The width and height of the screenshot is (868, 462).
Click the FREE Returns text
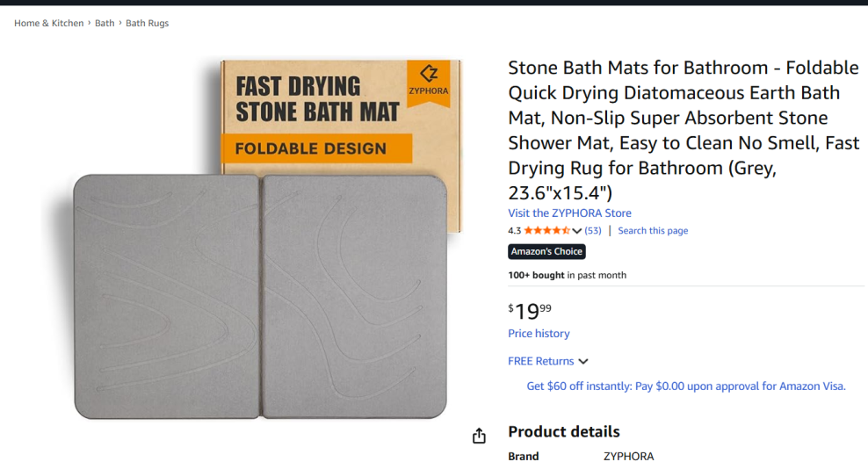pyautogui.click(x=540, y=361)
